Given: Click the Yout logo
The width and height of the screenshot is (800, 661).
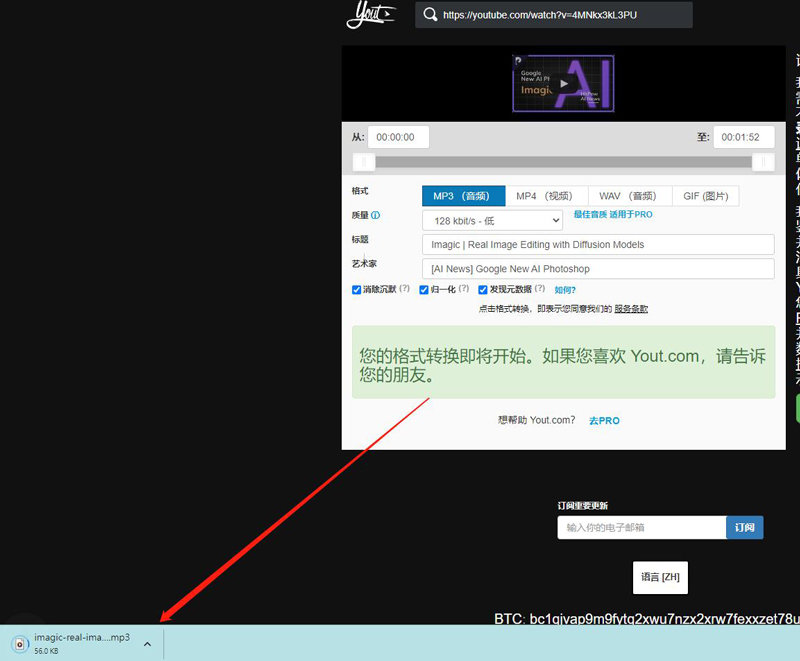Looking at the screenshot, I should click(x=370, y=14).
